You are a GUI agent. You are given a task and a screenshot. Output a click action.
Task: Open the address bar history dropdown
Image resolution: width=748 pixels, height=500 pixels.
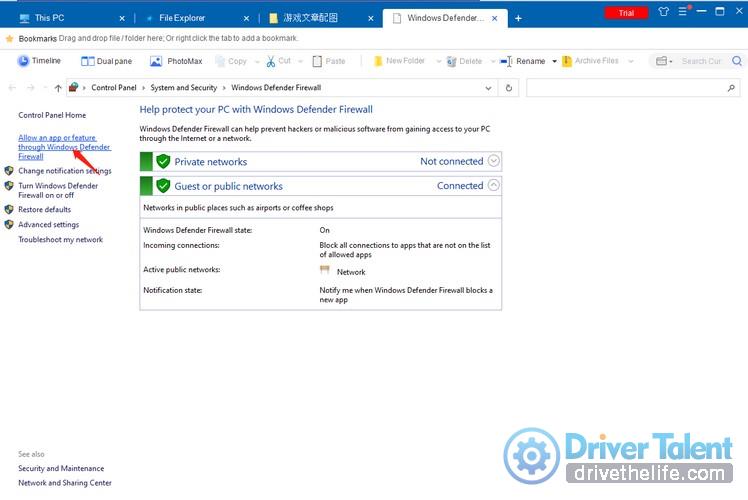point(488,88)
